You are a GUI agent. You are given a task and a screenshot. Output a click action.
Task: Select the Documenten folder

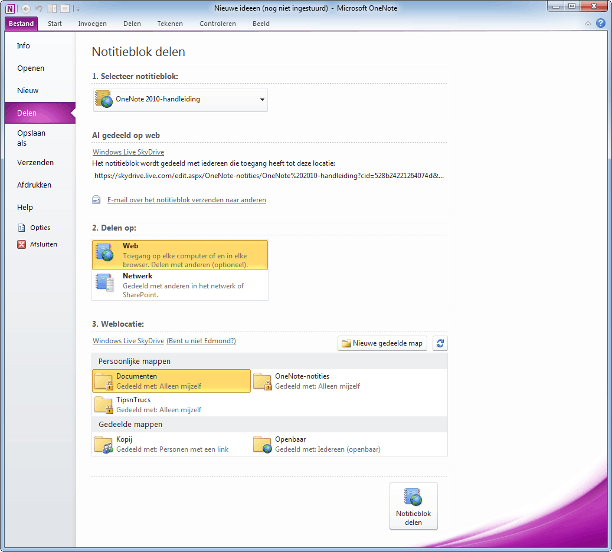(171, 381)
